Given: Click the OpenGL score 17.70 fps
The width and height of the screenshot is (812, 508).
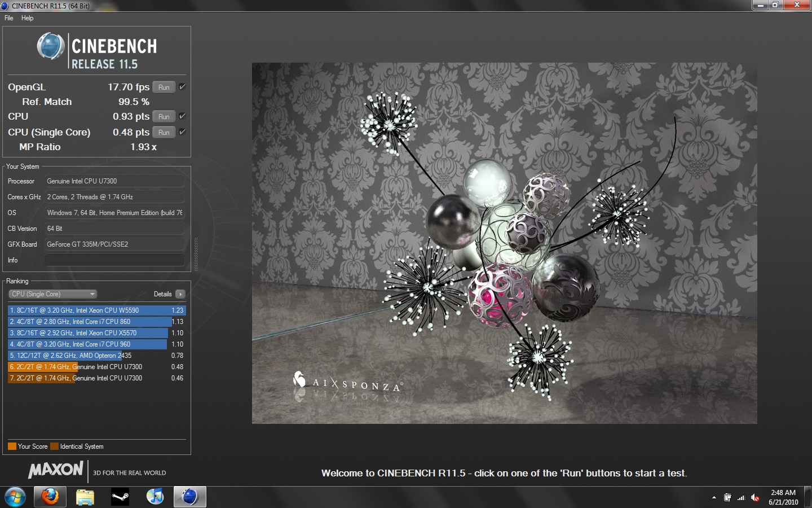Looking at the screenshot, I should [129, 87].
